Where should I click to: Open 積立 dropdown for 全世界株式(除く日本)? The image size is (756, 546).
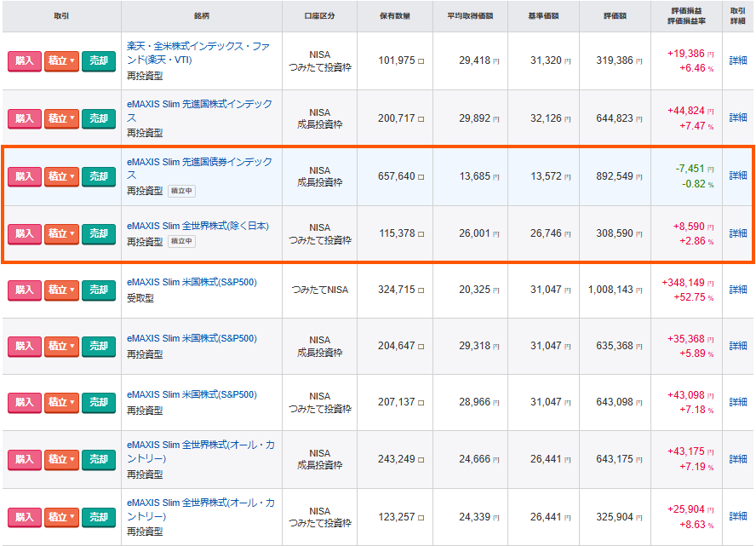(61, 234)
